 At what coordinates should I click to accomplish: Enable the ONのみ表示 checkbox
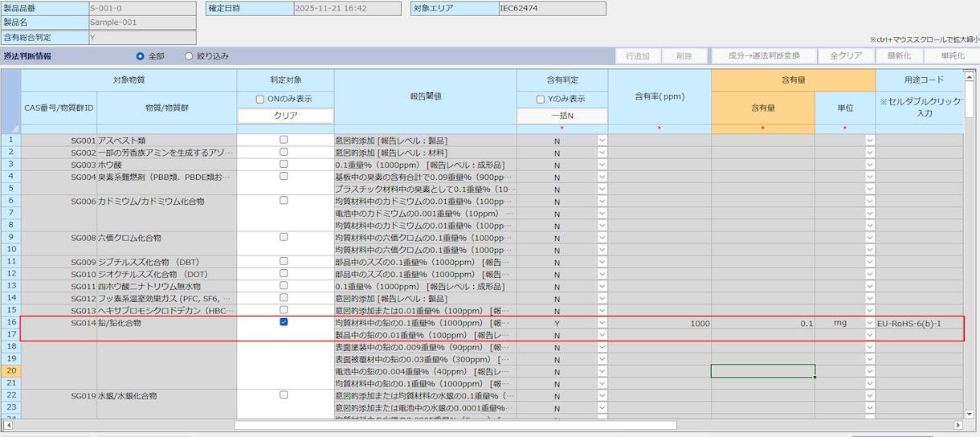[x=259, y=100]
